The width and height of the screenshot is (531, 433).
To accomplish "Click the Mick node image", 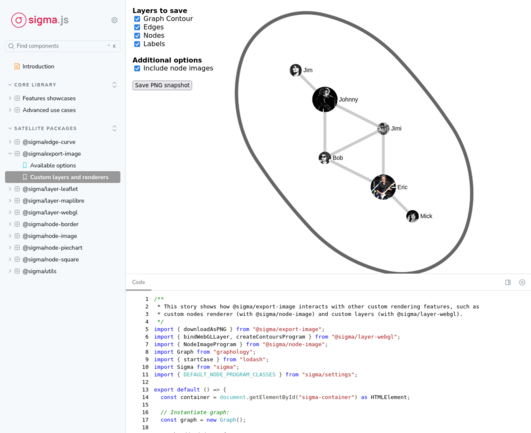I will pyautogui.click(x=412, y=216).
